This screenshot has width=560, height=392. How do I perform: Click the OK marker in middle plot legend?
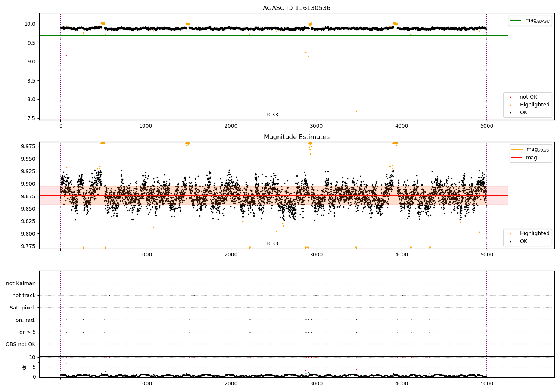coord(510,242)
